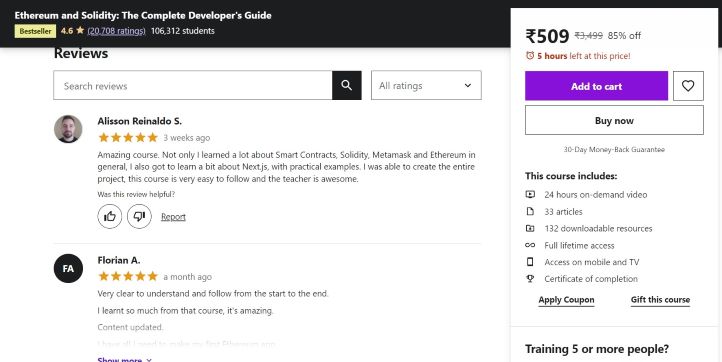
Task: Mark Alisson Reinaldo's review as unhelpful
Action: [x=139, y=216]
